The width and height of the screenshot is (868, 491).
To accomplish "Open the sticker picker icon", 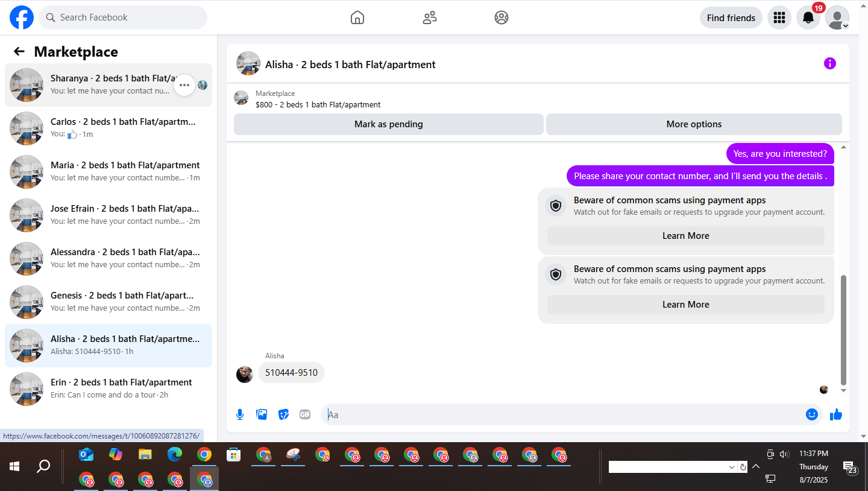I will coord(283,414).
